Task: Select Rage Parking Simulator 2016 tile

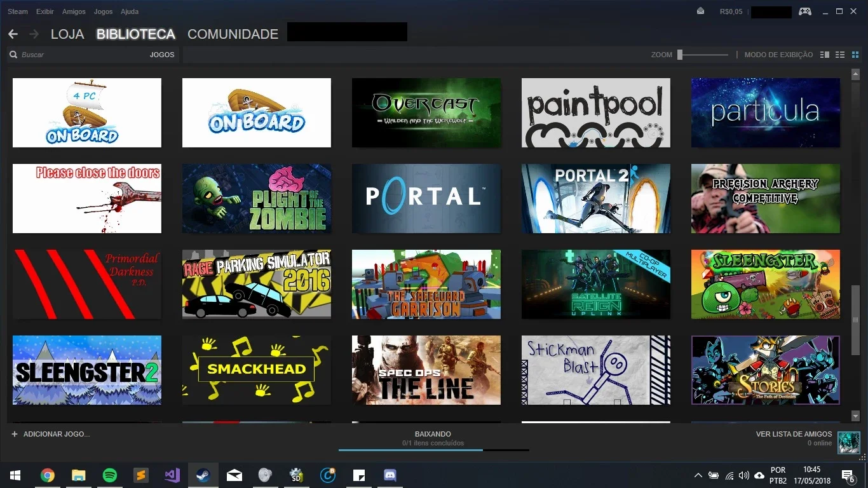Action: coord(257,284)
